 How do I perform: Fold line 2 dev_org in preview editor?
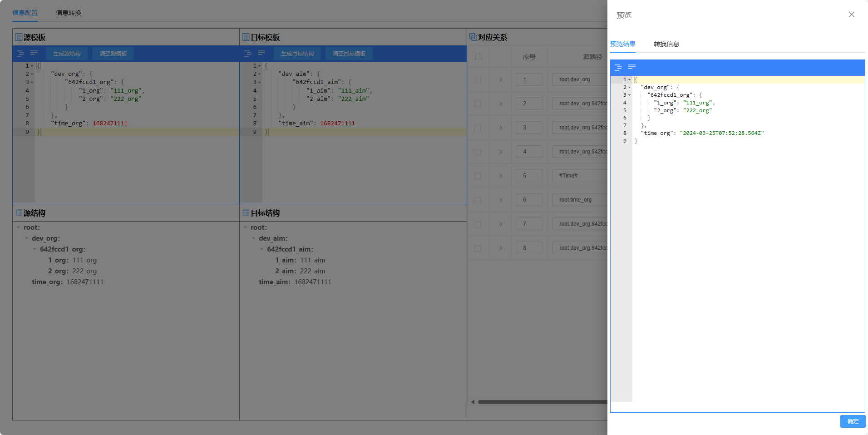(x=629, y=87)
